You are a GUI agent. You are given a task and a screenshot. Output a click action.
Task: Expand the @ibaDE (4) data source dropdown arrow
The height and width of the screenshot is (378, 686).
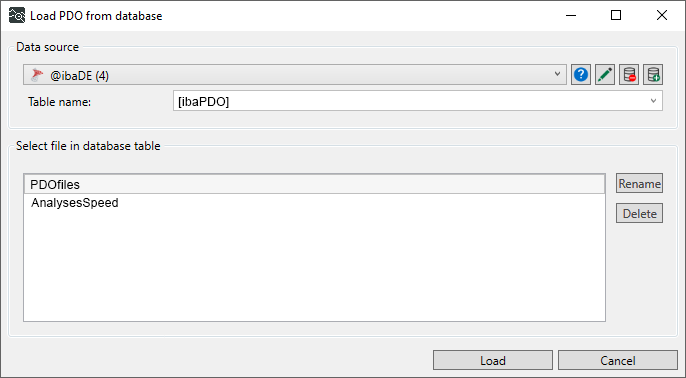(557, 74)
